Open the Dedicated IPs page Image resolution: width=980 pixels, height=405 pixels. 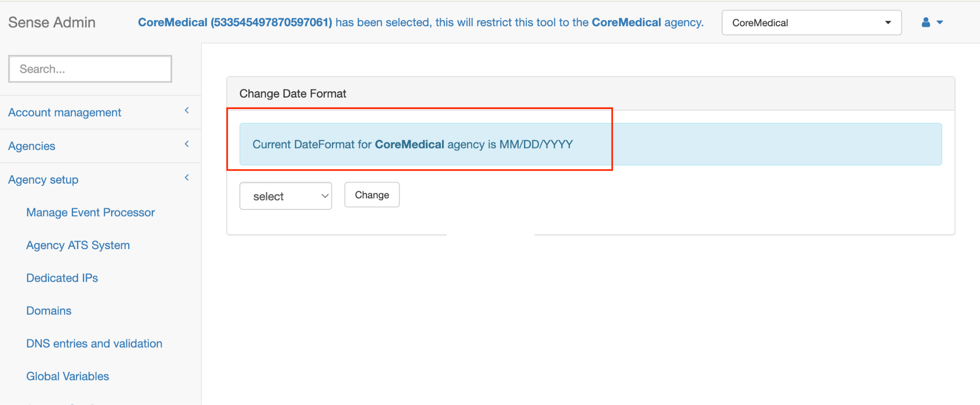(x=62, y=278)
